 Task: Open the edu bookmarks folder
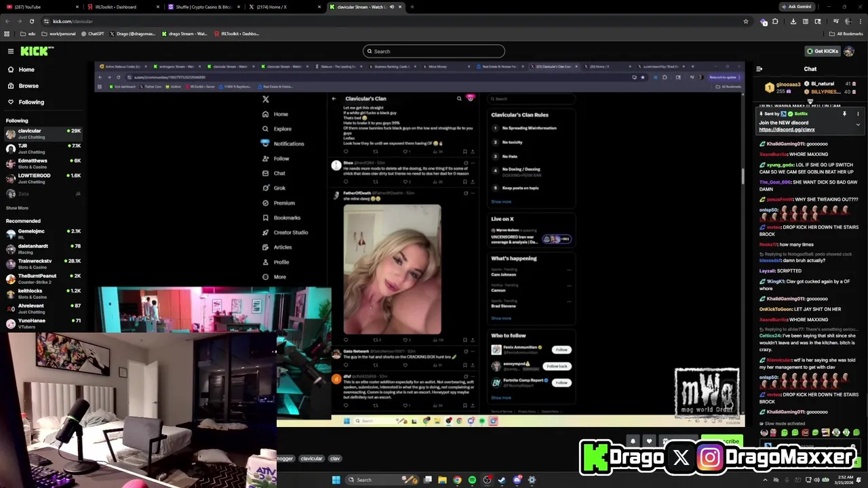tap(28, 34)
